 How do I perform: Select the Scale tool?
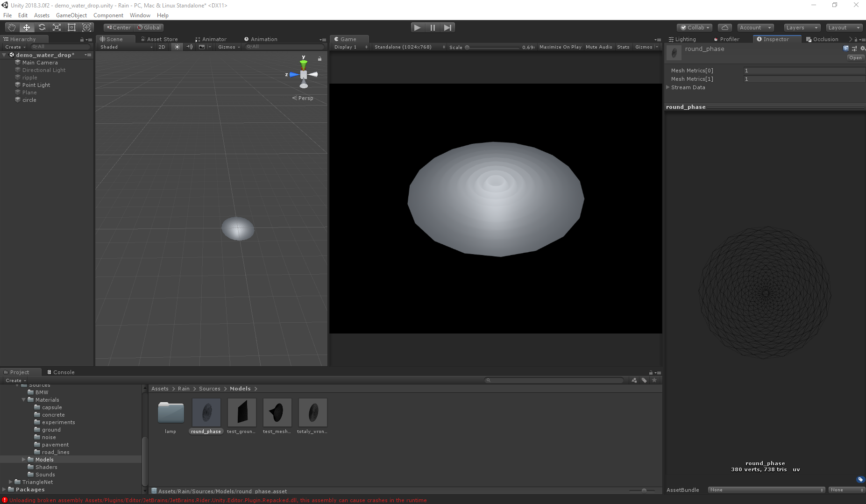(57, 28)
